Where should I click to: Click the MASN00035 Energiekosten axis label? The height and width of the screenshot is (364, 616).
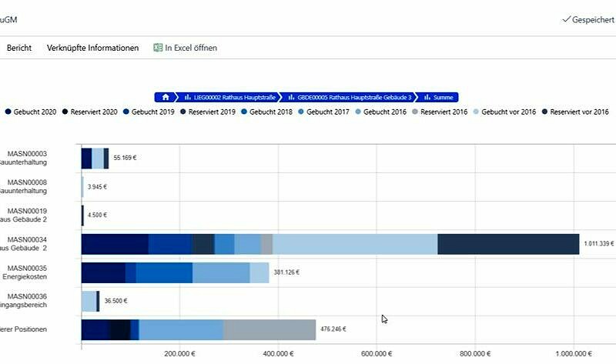(24, 272)
